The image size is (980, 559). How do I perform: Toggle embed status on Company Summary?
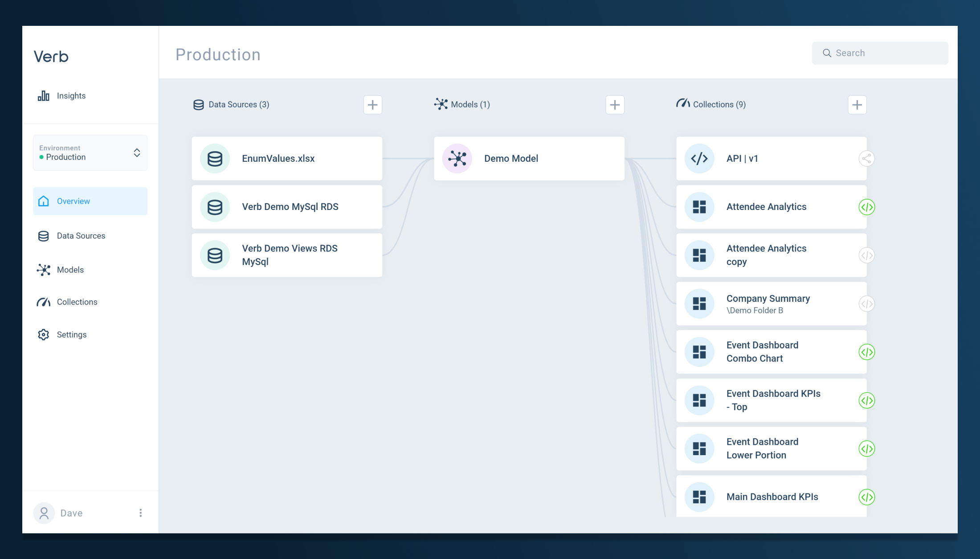click(x=866, y=304)
